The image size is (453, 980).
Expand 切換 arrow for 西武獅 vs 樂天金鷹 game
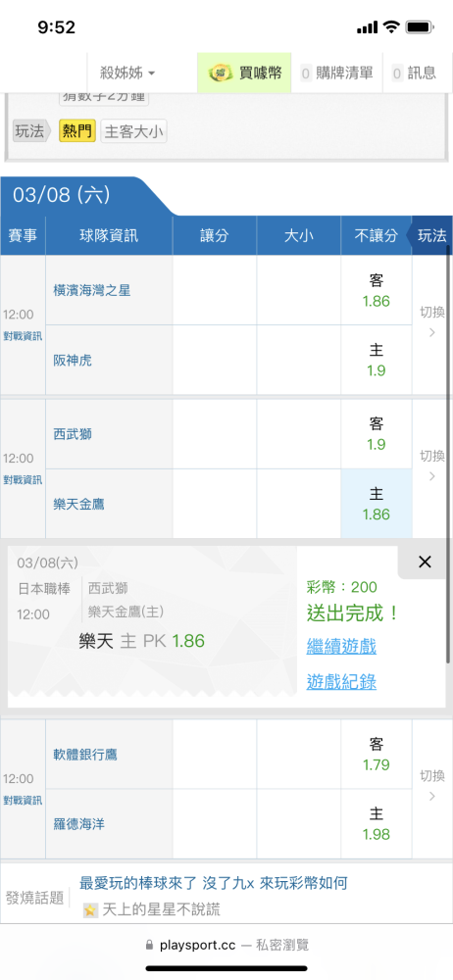click(431, 465)
